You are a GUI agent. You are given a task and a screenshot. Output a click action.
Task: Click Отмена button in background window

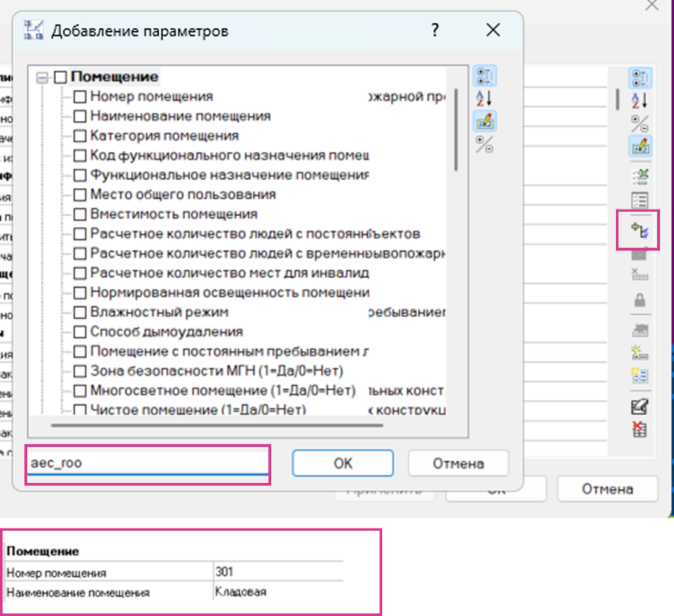tap(607, 489)
